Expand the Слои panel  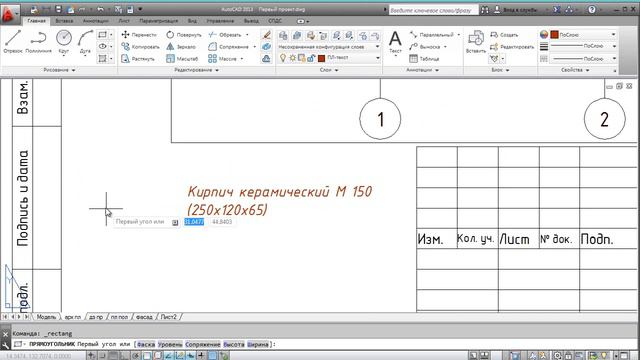329,70
